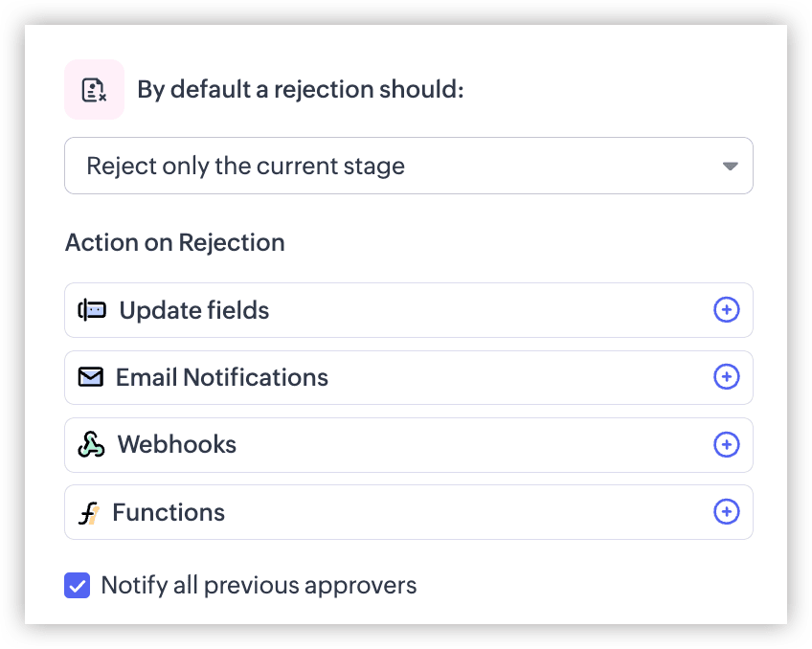
Task: Click the Email Notifications row
Action: [x=409, y=377]
